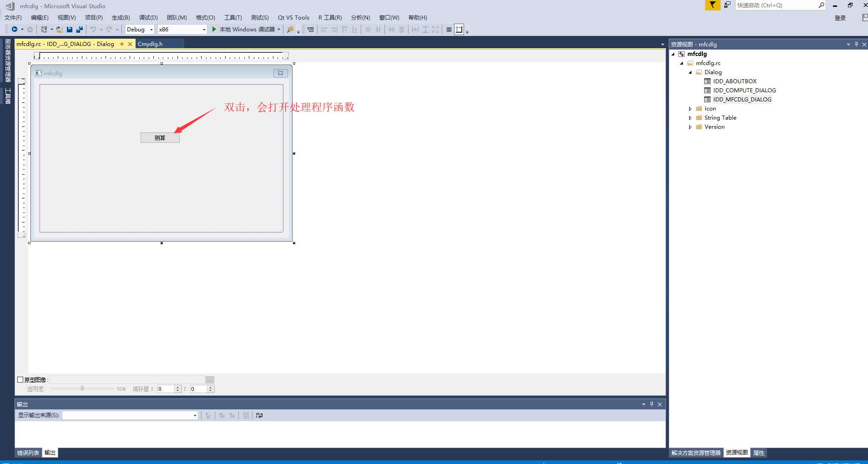868x464 pixels.
Task: Click the navigate backward arrow icon
Action: click(x=15, y=30)
